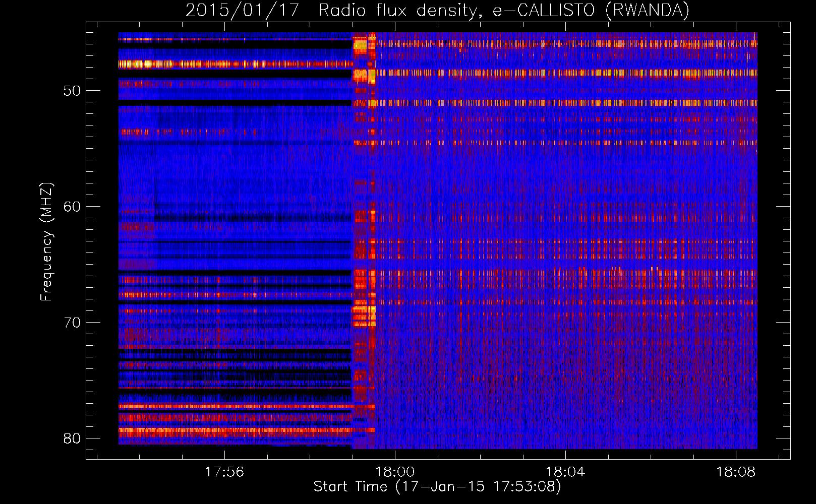Click the Frequency (MHZ) y-axis label
816x504 pixels.
tap(46, 242)
